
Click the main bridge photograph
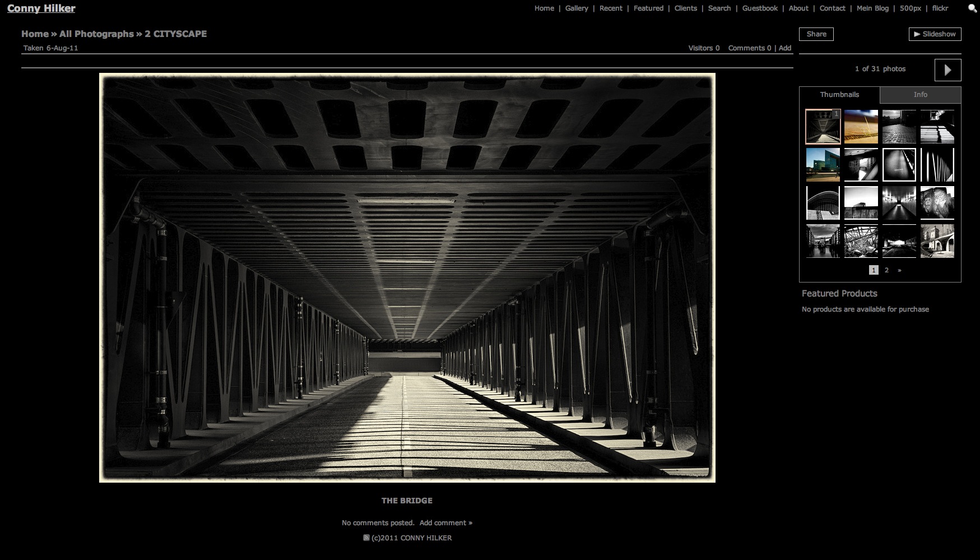click(407, 277)
